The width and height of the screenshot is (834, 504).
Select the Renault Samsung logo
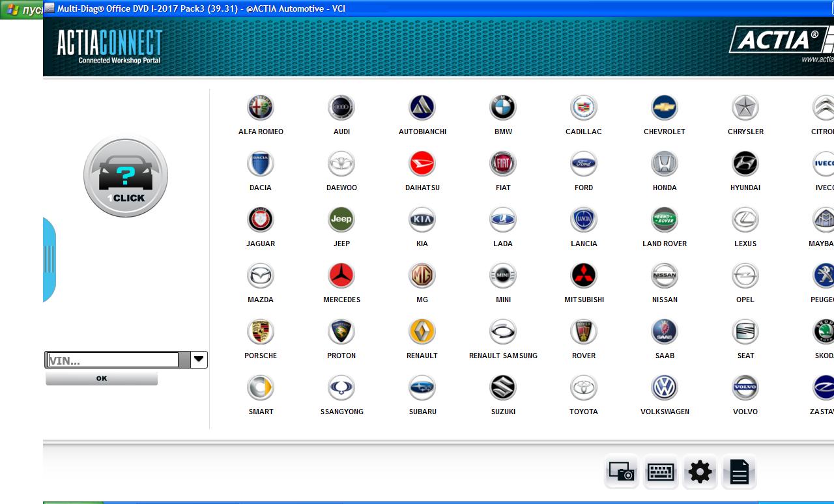pyautogui.click(x=503, y=331)
